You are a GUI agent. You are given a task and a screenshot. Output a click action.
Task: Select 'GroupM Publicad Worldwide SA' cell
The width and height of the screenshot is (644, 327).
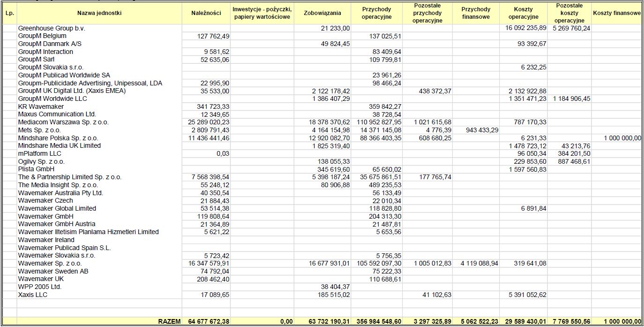[64, 75]
